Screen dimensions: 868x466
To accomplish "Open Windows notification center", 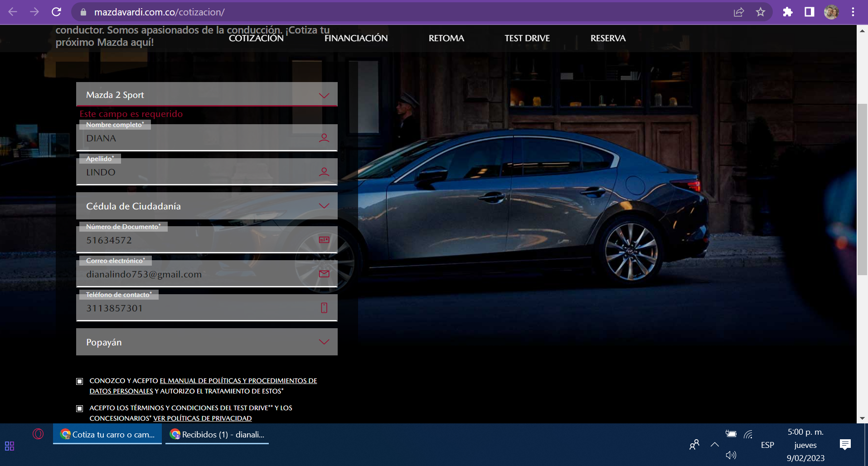I will pyautogui.click(x=845, y=445).
